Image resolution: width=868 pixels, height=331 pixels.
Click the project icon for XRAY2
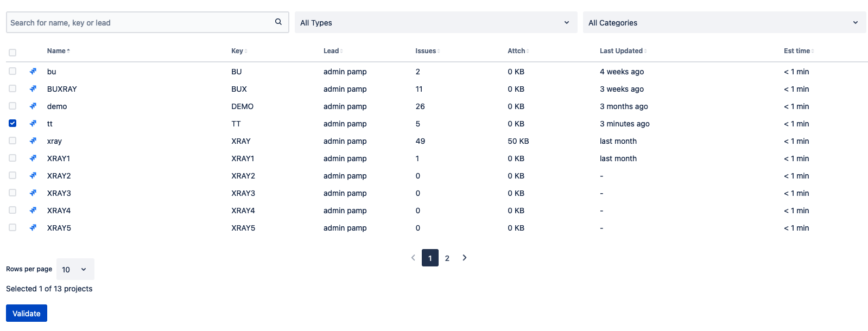(33, 176)
